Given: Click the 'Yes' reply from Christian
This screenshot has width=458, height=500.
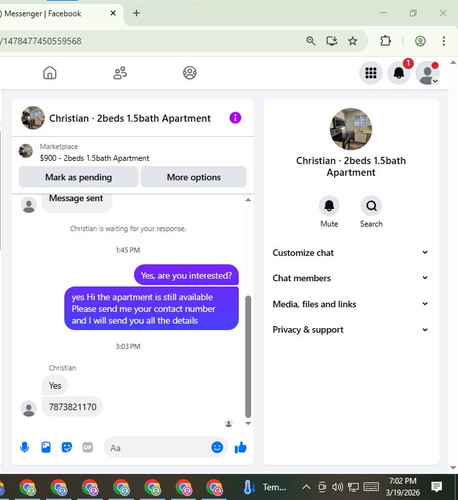Looking at the screenshot, I should coord(55,385).
